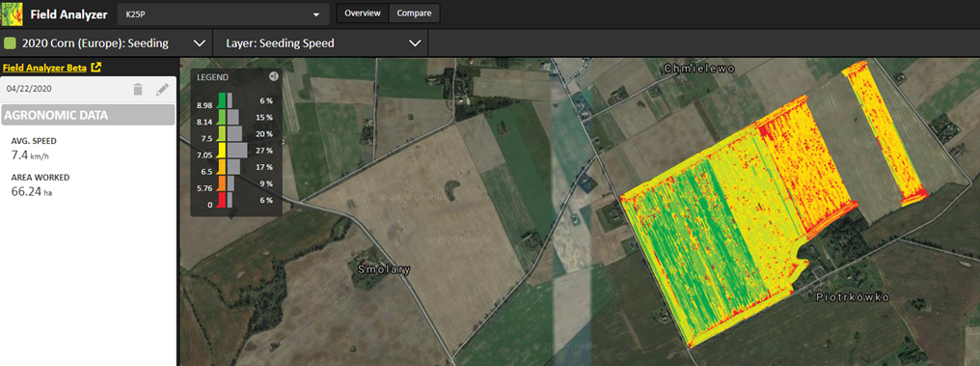Switch to the Compare tab
Viewport: 980px width, 366px height.
click(414, 14)
